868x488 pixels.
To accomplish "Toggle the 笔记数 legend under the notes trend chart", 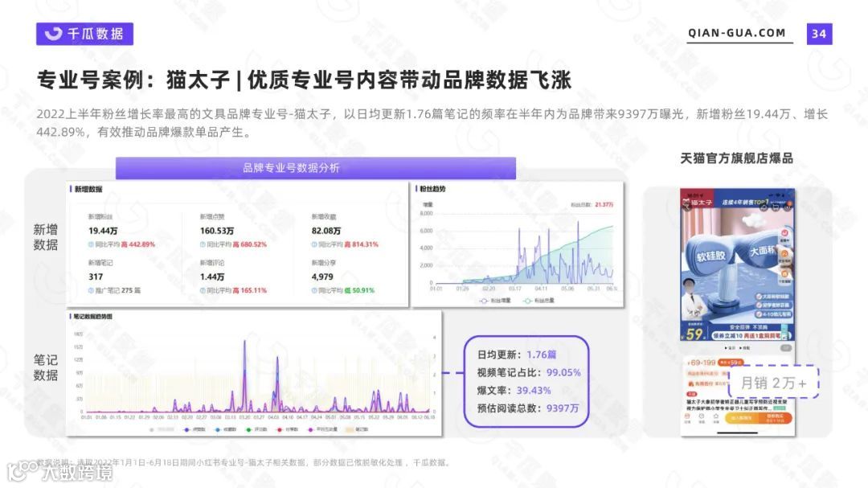I will (x=352, y=430).
